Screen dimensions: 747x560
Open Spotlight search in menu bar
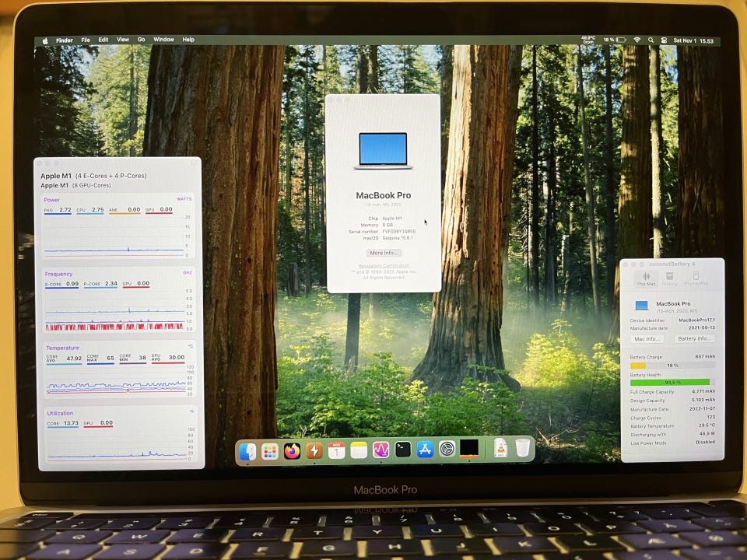(651, 40)
